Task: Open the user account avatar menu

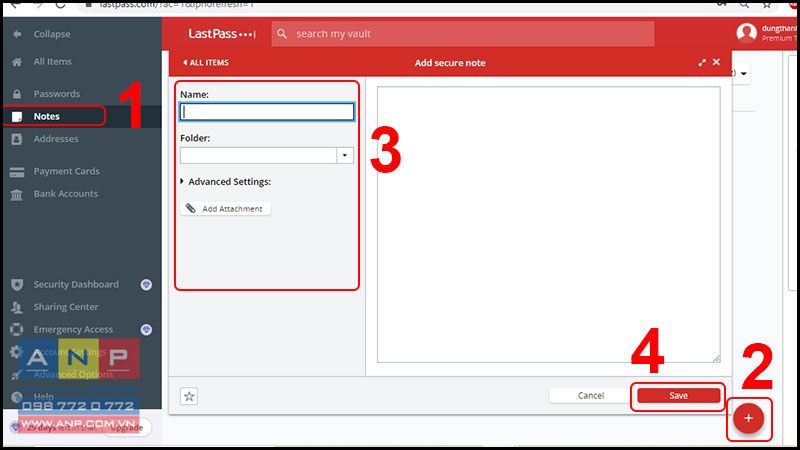Action: (x=746, y=33)
